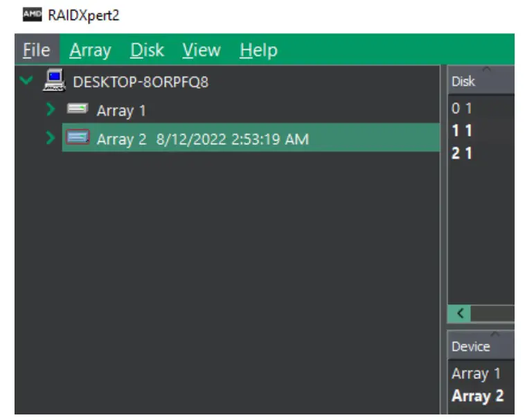Select Array 1 label in tree
The image size is (525, 420).
pyautogui.click(x=121, y=110)
